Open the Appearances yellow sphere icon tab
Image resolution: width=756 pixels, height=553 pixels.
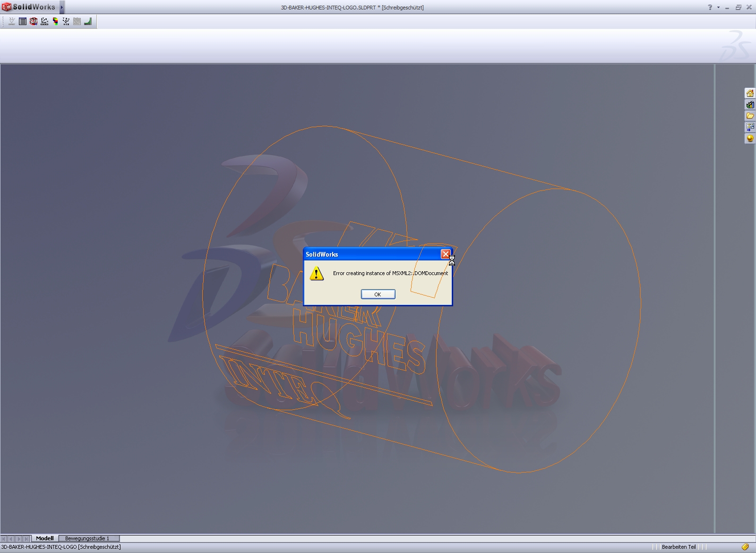point(750,138)
